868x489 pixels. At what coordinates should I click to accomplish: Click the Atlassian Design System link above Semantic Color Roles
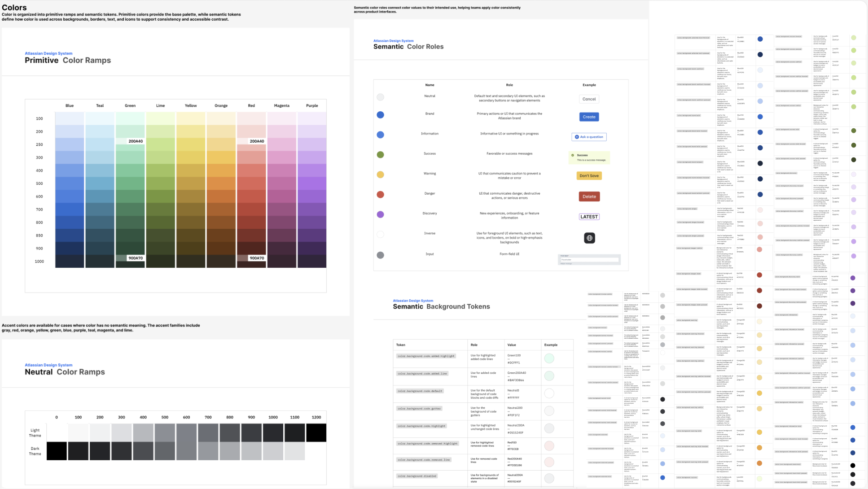(394, 41)
